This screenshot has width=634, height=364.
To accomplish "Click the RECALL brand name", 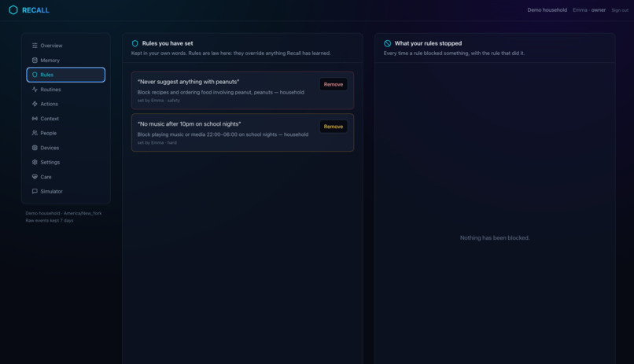I will click(x=35, y=10).
